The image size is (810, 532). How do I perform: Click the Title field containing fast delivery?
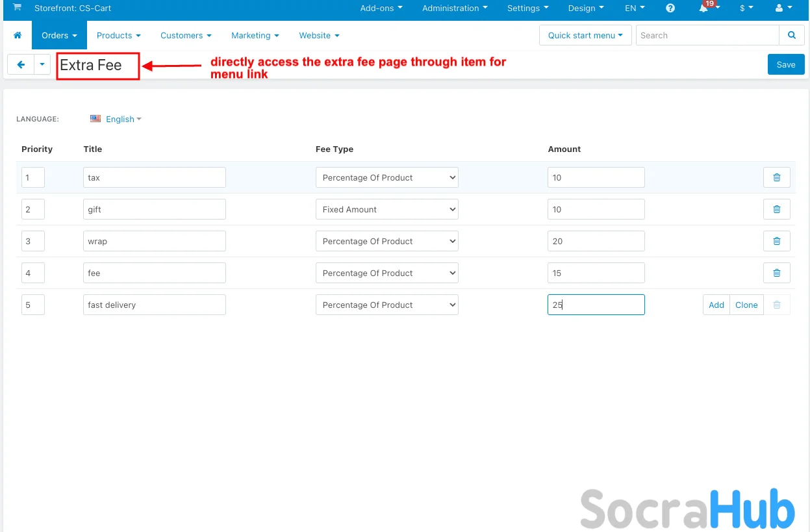(154, 305)
